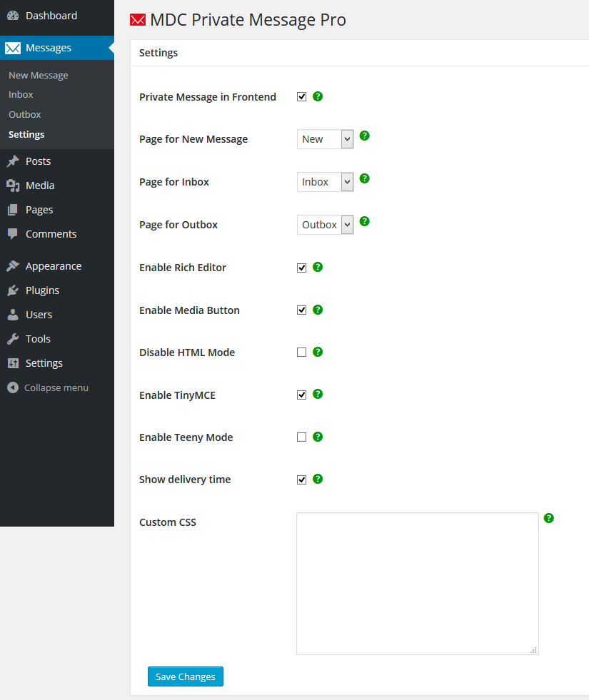Click the Tools wrench icon

click(x=13, y=339)
